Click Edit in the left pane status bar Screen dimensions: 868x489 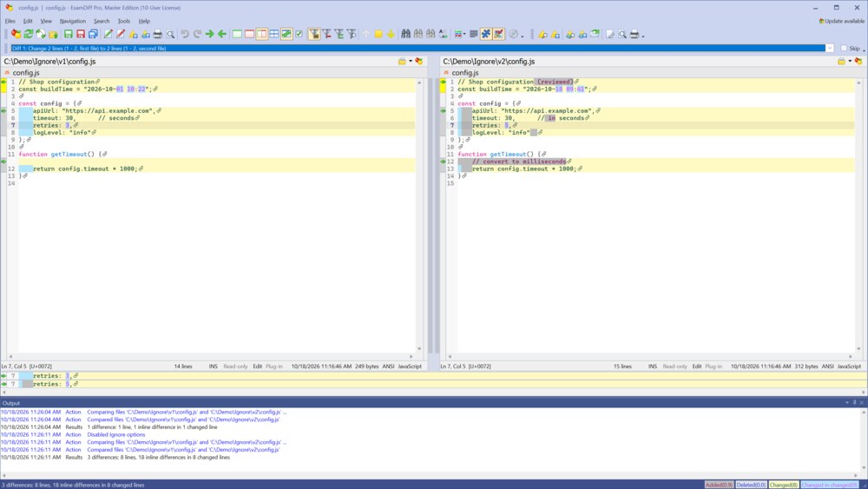[x=258, y=366]
